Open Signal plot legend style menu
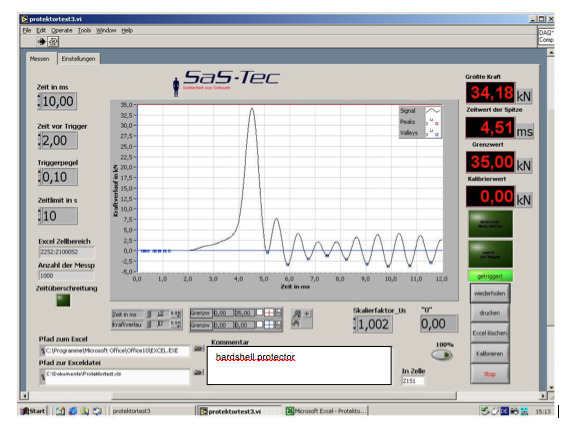Image resolution: width=574 pixels, height=425 pixels. (433, 111)
